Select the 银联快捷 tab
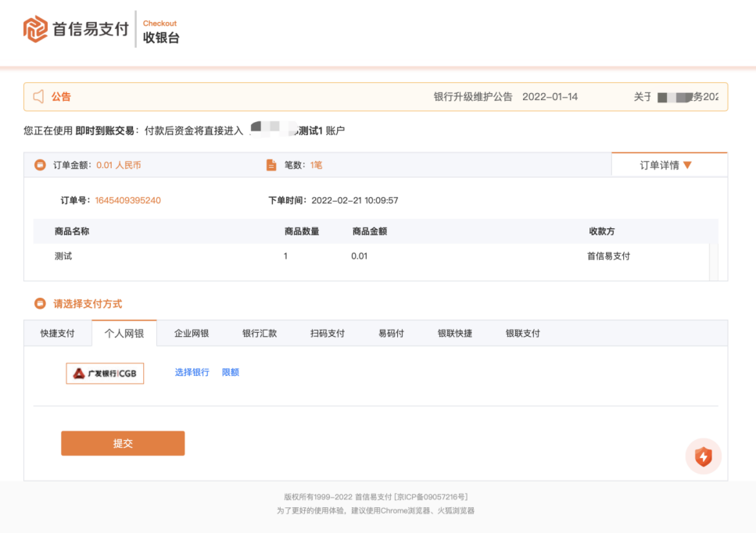 455,333
